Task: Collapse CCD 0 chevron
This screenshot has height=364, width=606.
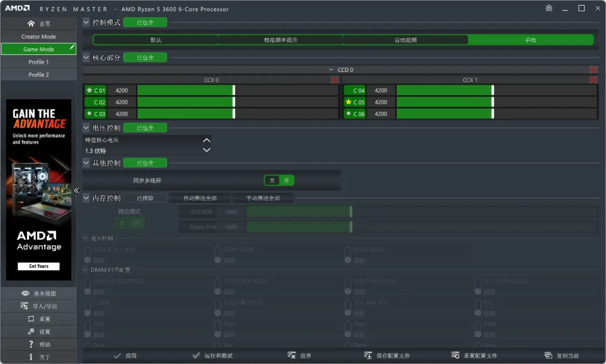Action: [x=331, y=70]
